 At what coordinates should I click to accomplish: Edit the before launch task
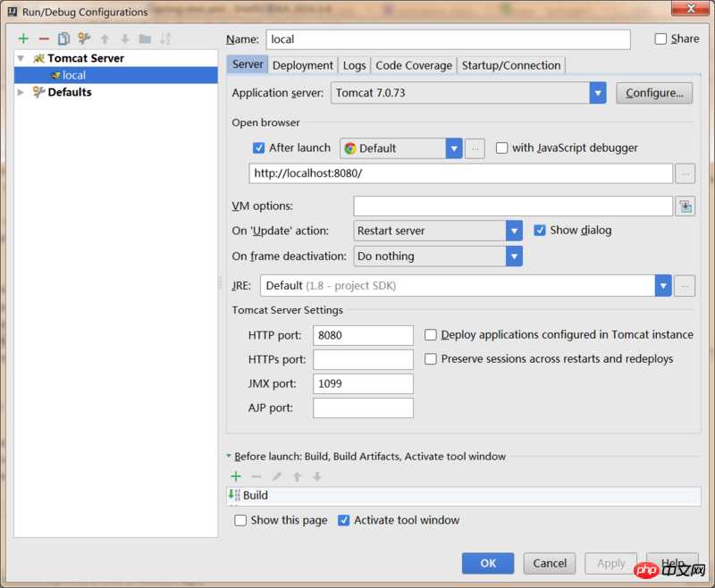[x=276, y=476]
